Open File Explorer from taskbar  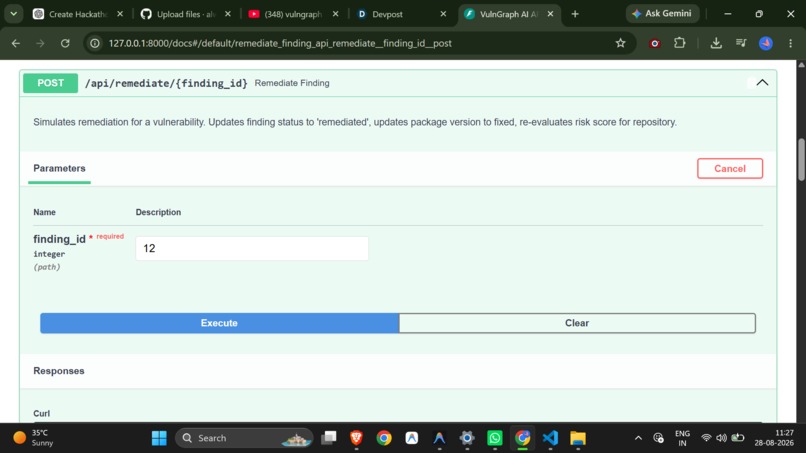(x=578, y=438)
